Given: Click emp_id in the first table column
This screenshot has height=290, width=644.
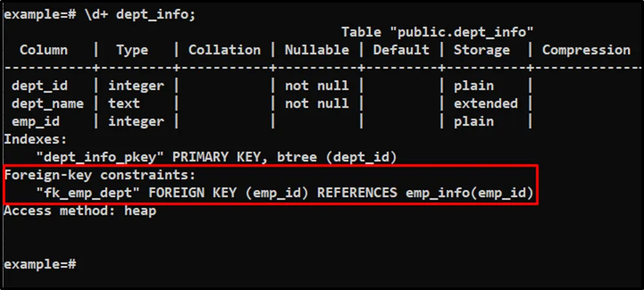Looking at the screenshot, I should click(x=35, y=121).
